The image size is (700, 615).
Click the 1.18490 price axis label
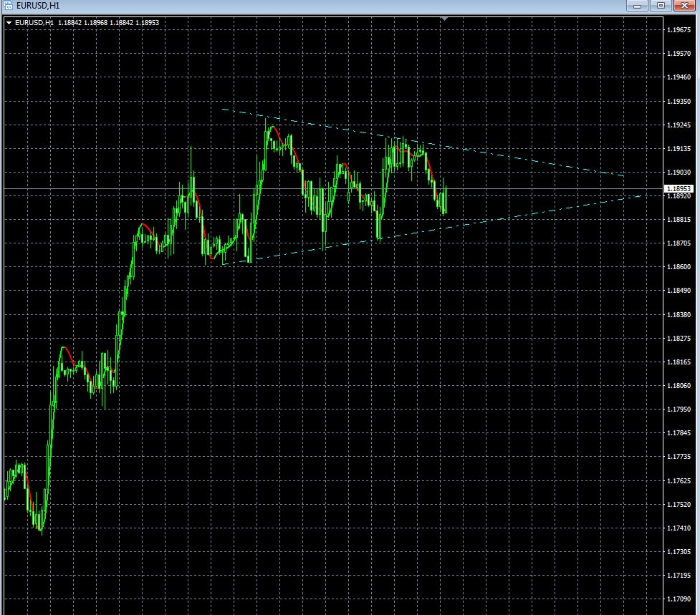coord(679,291)
